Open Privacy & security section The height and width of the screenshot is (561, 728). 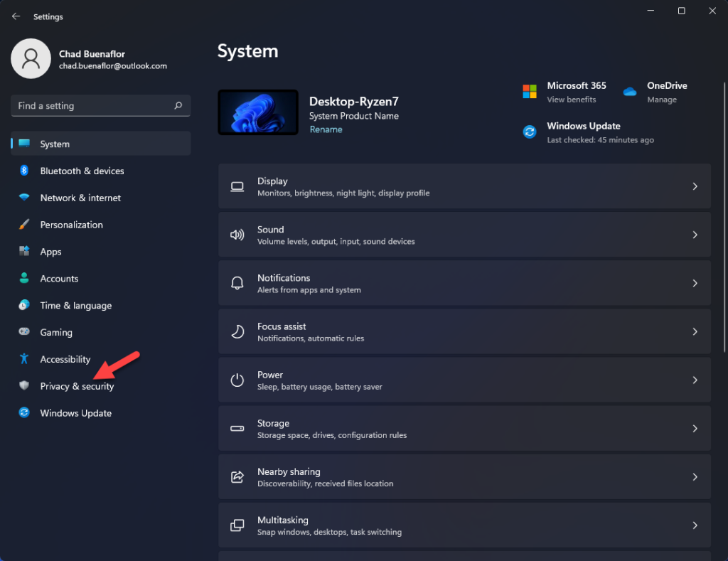click(x=101, y=385)
